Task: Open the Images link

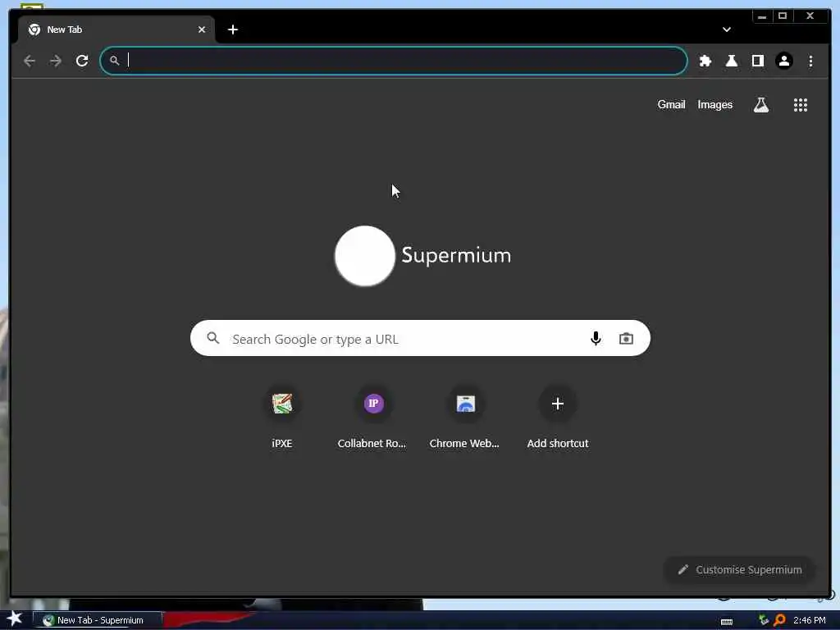Action: pyautogui.click(x=714, y=105)
